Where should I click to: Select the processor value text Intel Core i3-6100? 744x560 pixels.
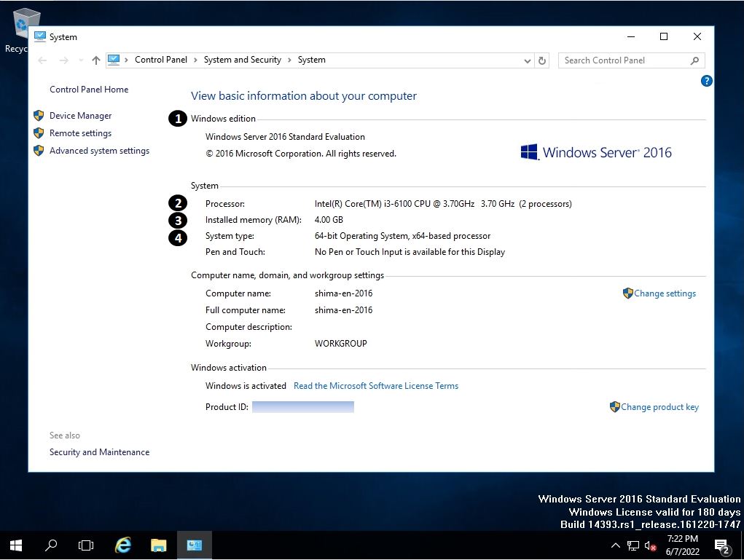(x=443, y=204)
